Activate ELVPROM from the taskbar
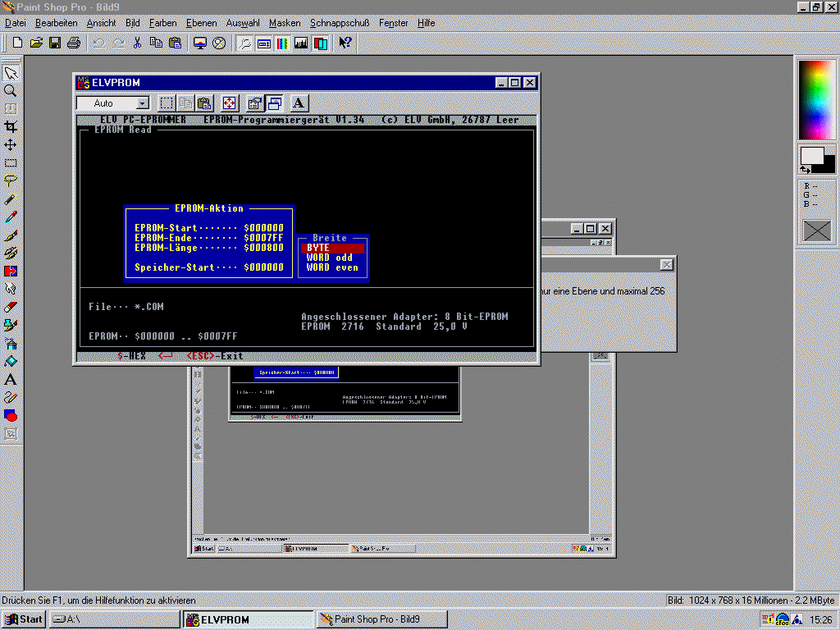Viewport: 840px width, 630px height. 249,619
